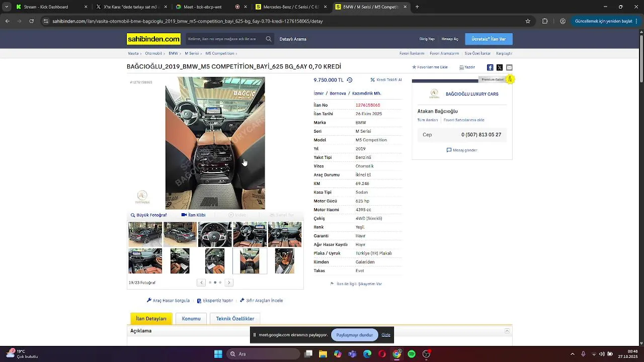Open Detaylı Arama

point(293,39)
